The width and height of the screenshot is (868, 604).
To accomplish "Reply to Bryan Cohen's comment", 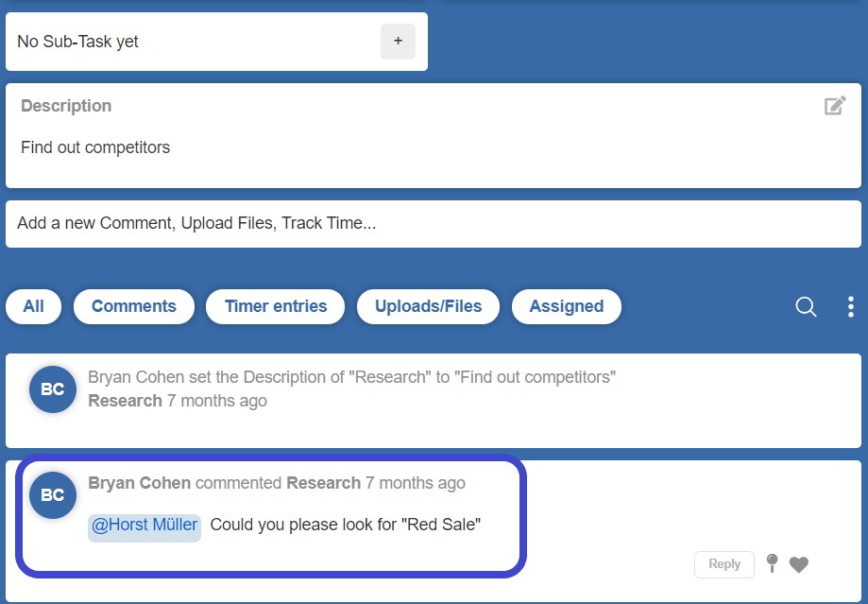I will (724, 564).
